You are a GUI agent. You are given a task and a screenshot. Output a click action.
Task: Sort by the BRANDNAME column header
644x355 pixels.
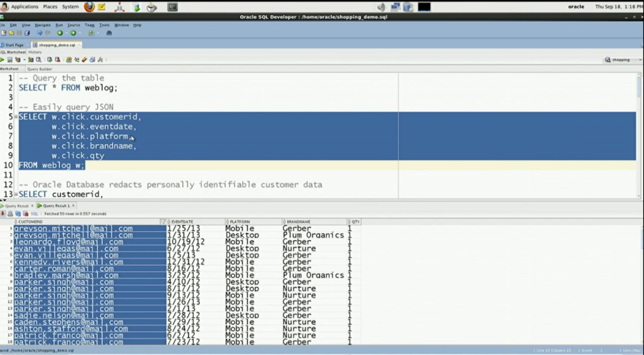pos(315,222)
